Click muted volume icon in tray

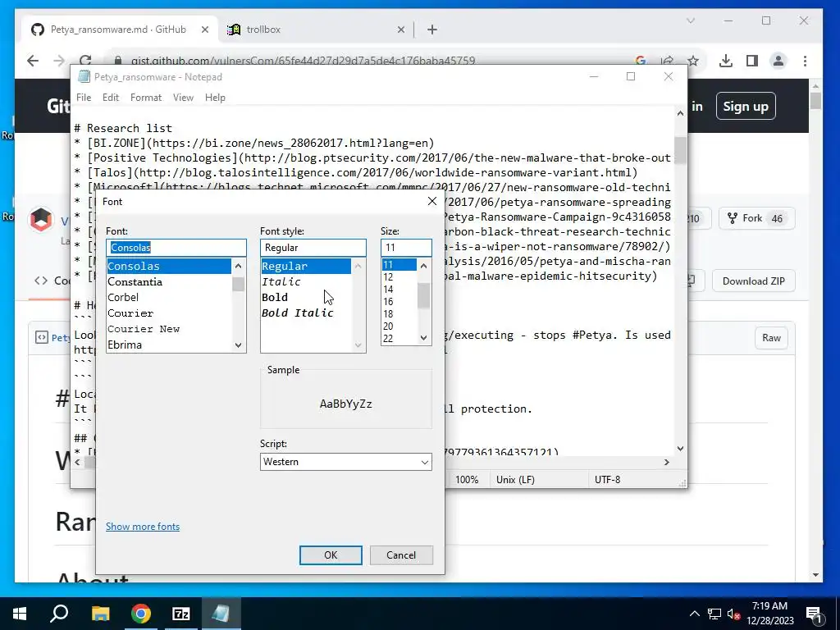[x=733, y=614]
